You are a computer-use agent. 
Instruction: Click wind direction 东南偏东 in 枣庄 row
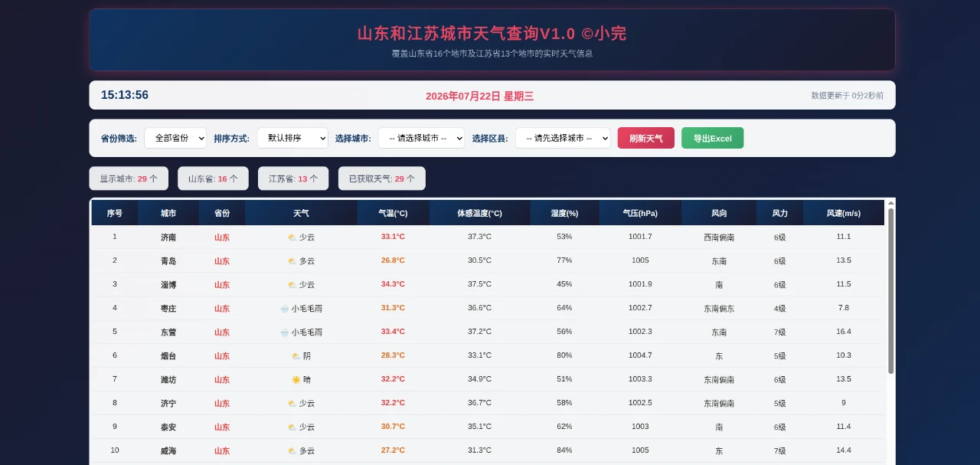point(719,309)
